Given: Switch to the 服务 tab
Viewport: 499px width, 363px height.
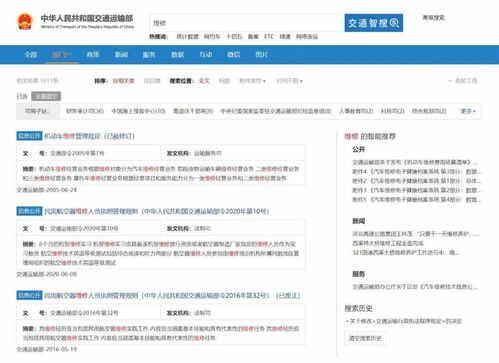Looking at the screenshot, I should [x=149, y=54].
